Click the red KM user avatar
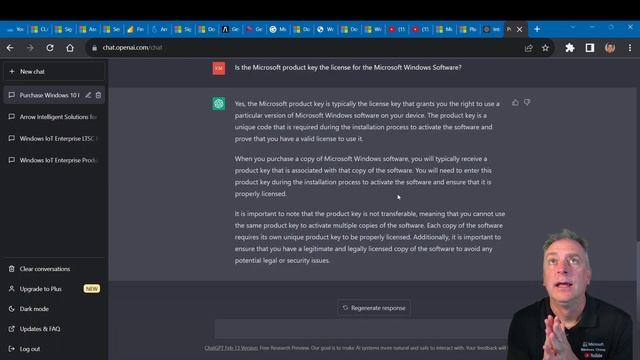This screenshot has width=640, height=360. pyautogui.click(x=219, y=68)
